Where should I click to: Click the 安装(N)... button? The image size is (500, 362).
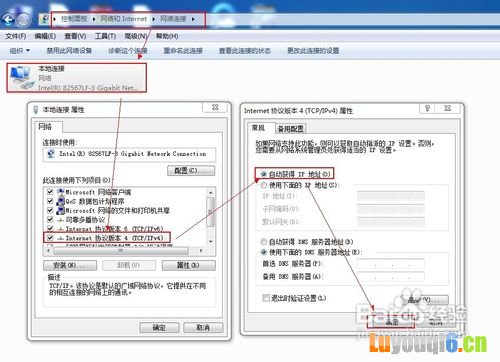coord(70,265)
